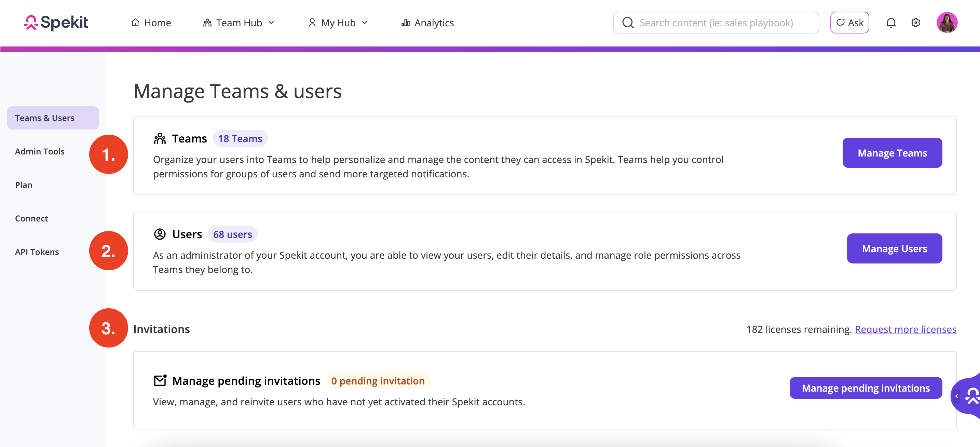Click the 0 pending invitation badge

378,380
